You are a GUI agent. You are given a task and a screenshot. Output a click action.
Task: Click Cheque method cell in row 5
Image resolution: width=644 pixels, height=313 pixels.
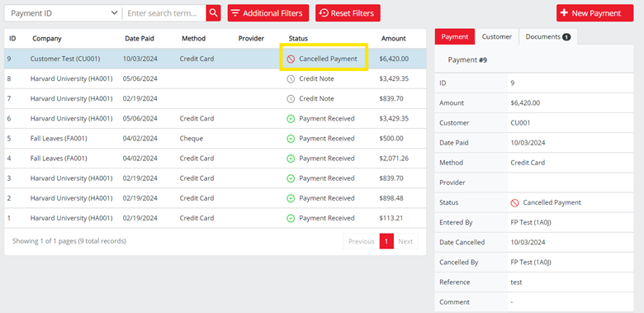191,139
